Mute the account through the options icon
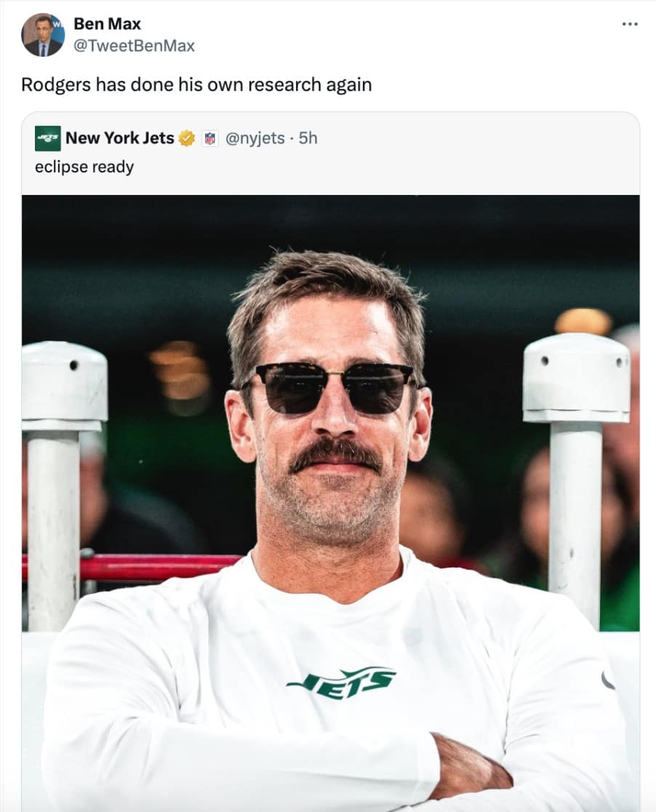This screenshot has height=812, width=656. (630, 23)
